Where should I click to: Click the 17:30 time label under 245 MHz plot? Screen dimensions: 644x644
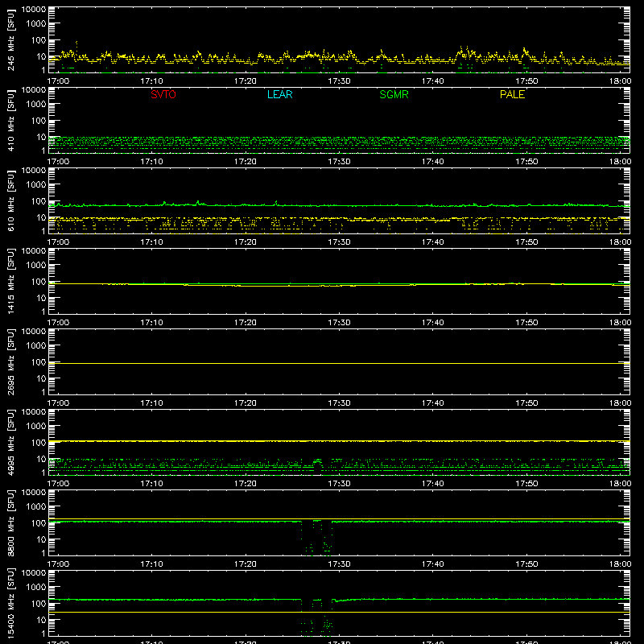click(x=339, y=81)
